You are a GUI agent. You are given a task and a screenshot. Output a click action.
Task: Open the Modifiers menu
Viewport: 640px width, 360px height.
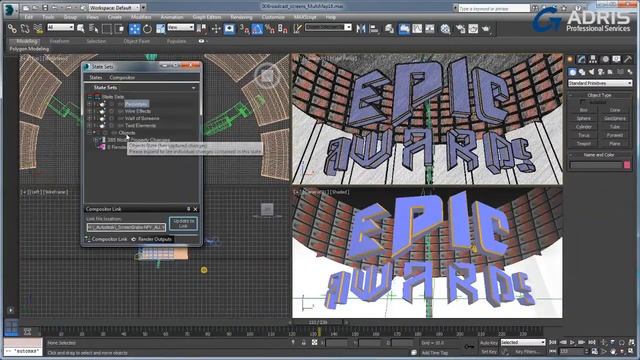tap(141, 17)
